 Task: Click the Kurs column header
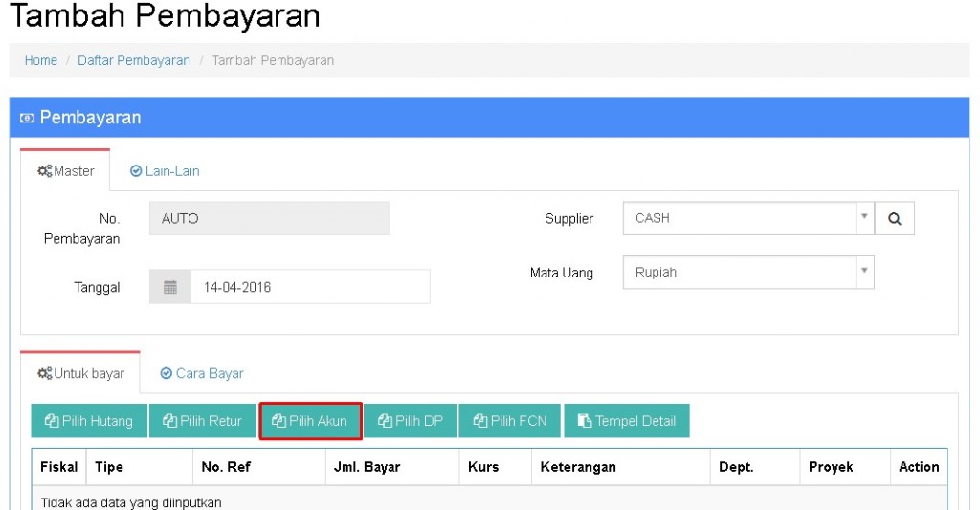coord(495,467)
